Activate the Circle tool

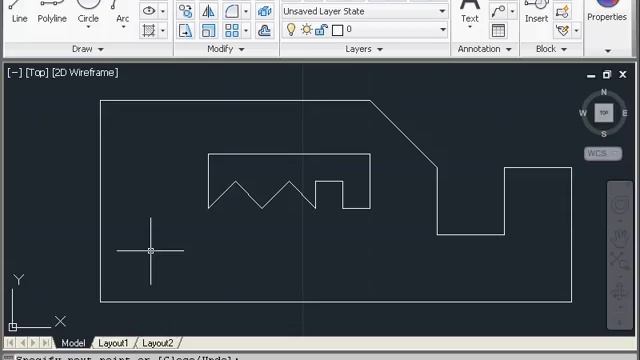coord(88,10)
